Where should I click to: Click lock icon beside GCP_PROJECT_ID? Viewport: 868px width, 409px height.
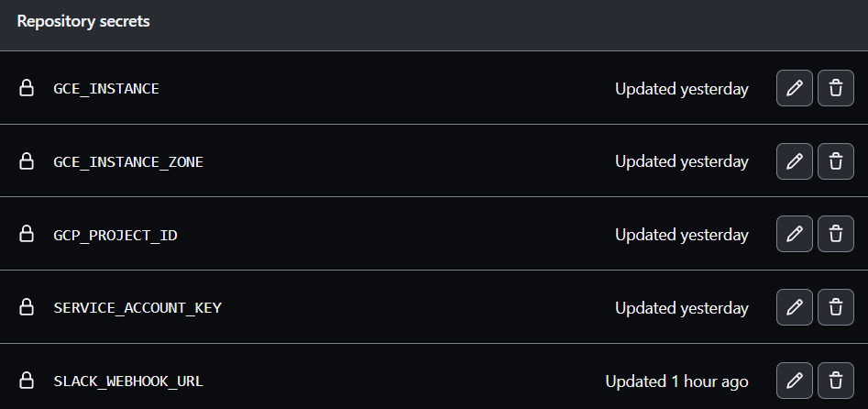point(27,235)
